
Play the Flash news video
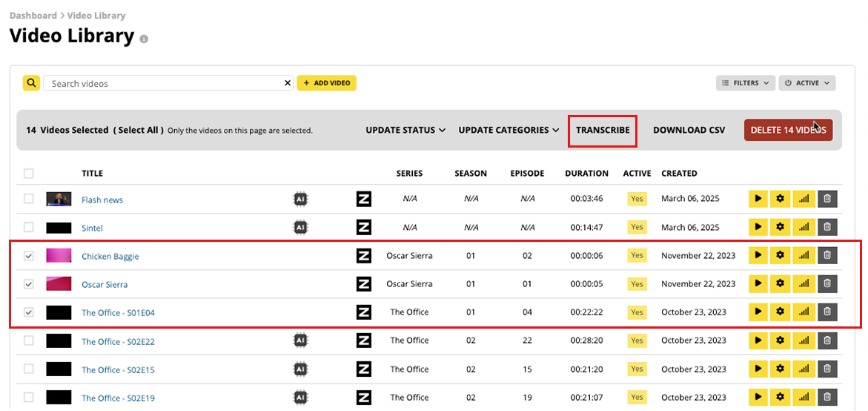tap(758, 198)
